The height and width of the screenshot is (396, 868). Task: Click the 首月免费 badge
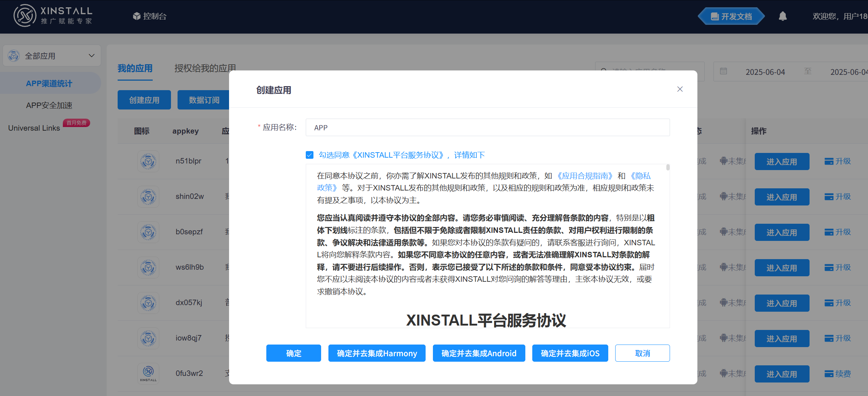tap(76, 123)
